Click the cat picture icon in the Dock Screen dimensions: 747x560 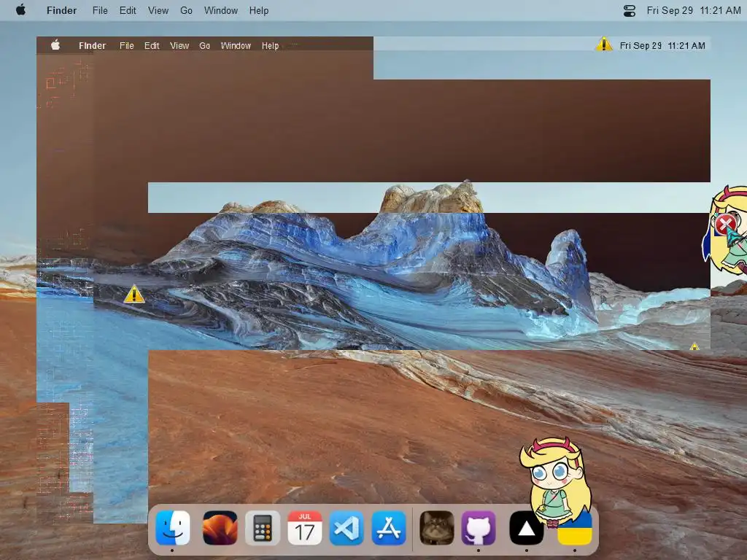click(436, 528)
